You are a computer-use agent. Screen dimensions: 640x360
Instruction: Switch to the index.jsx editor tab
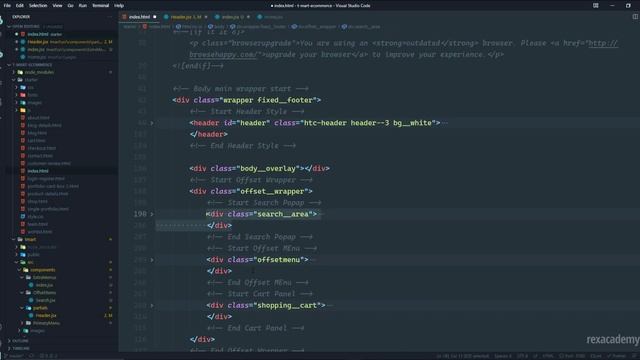point(232,17)
